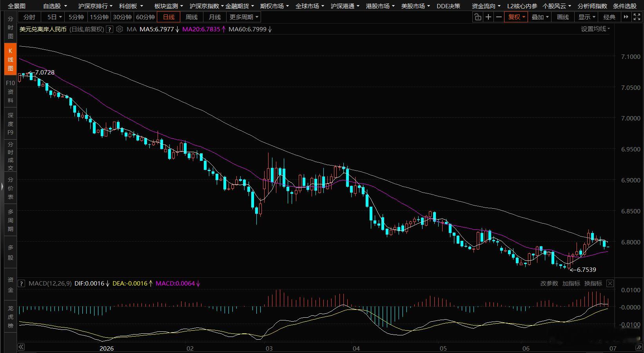Open 条件选股 menu
Viewport: 644px width, 353px height.
(x=625, y=6)
